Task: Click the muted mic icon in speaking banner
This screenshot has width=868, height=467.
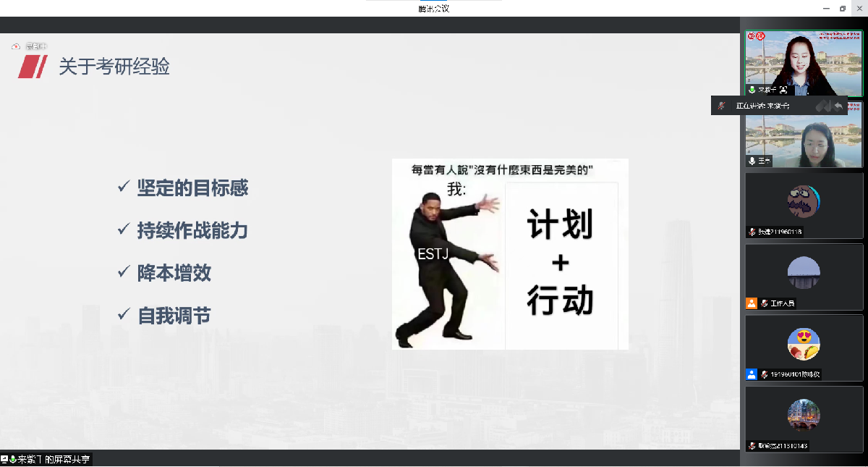Action: coord(720,106)
